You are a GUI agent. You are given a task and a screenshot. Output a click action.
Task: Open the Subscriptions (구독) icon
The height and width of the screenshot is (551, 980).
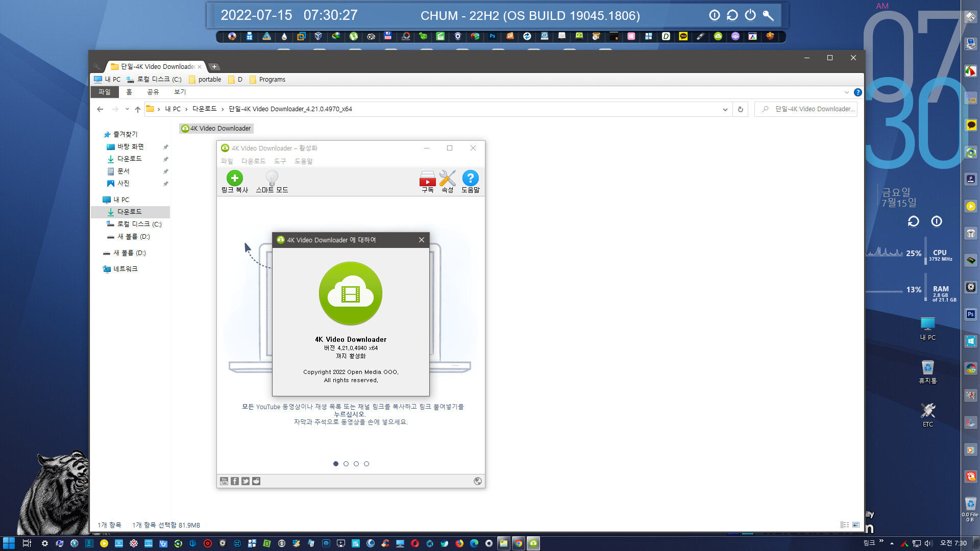click(x=427, y=182)
